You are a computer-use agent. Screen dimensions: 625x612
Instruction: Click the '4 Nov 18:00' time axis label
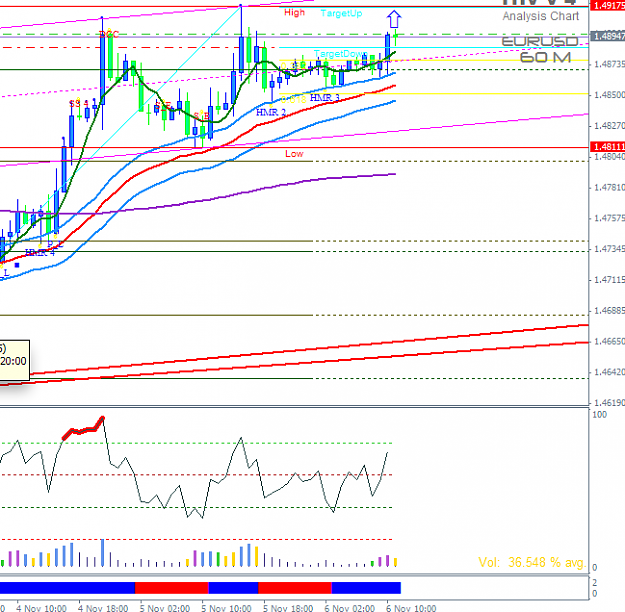(x=103, y=608)
